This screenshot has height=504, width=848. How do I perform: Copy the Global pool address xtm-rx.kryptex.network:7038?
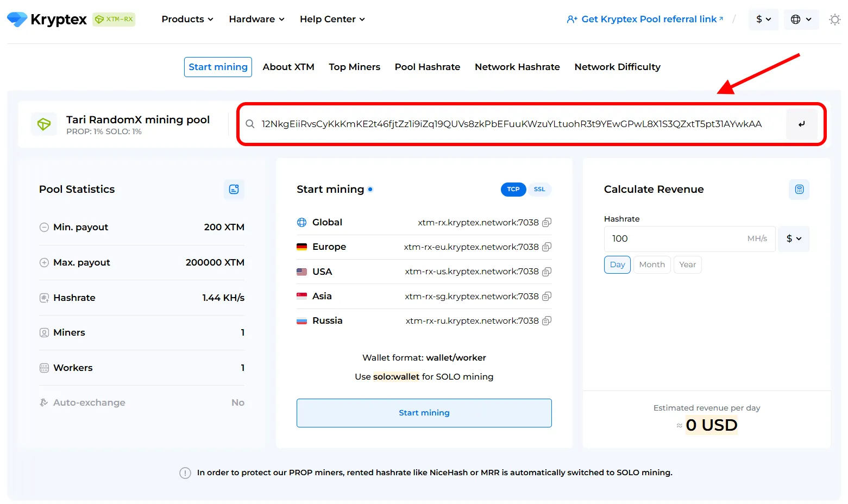pos(547,222)
